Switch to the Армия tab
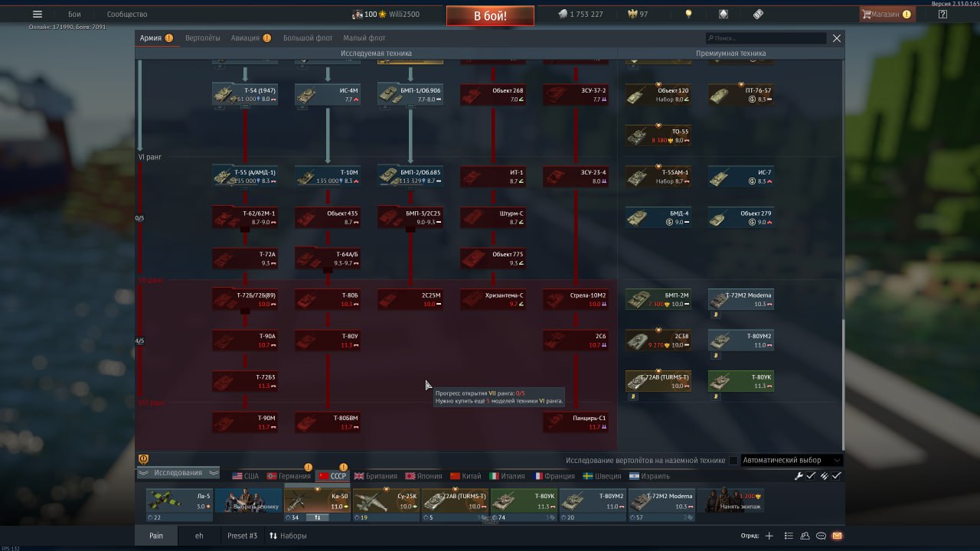The width and height of the screenshot is (980, 551). point(156,38)
